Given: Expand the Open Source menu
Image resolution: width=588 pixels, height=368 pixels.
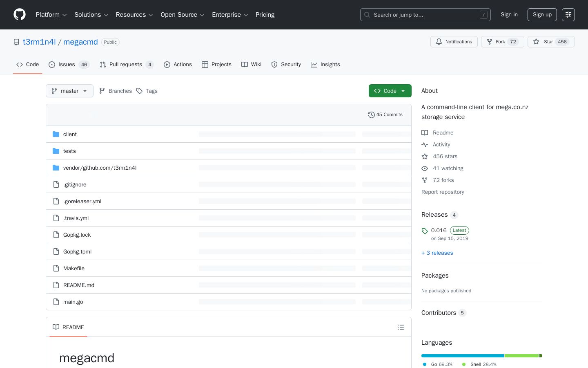Looking at the screenshot, I should pyautogui.click(x=183, y=15).
